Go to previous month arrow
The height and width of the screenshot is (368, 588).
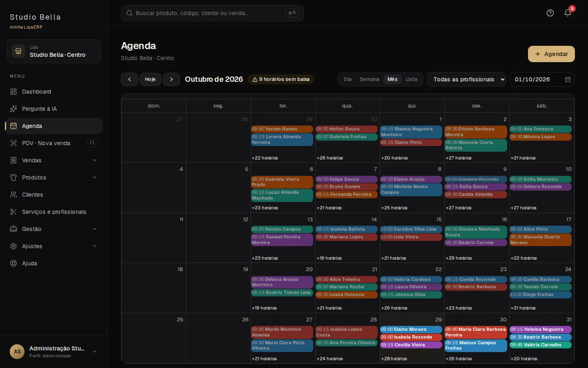pyautogui.click(x=129, y=79)
